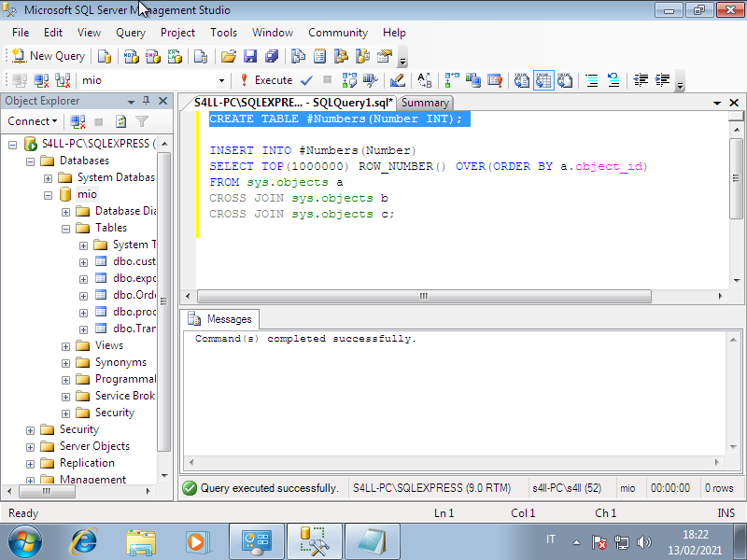Click Design Query in Editor icon
The height and width of the screenshot is (560, 747).
coord(398,80)
